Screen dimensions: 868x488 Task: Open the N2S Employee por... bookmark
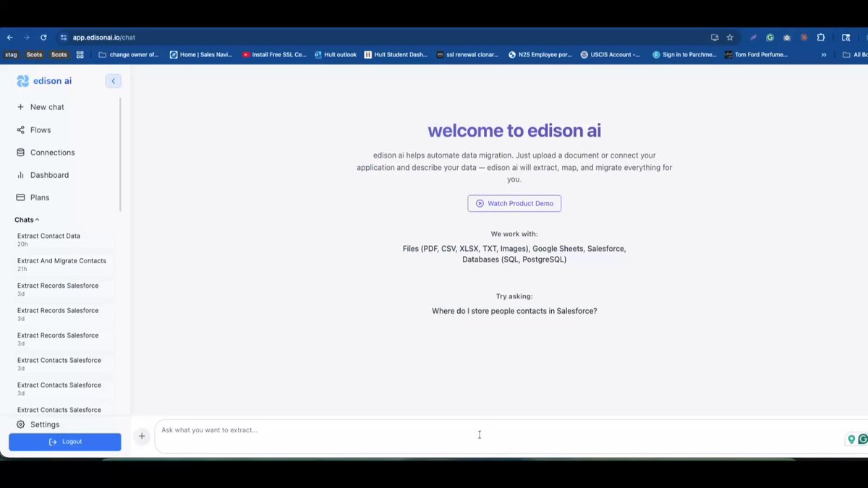pos(540,54)
